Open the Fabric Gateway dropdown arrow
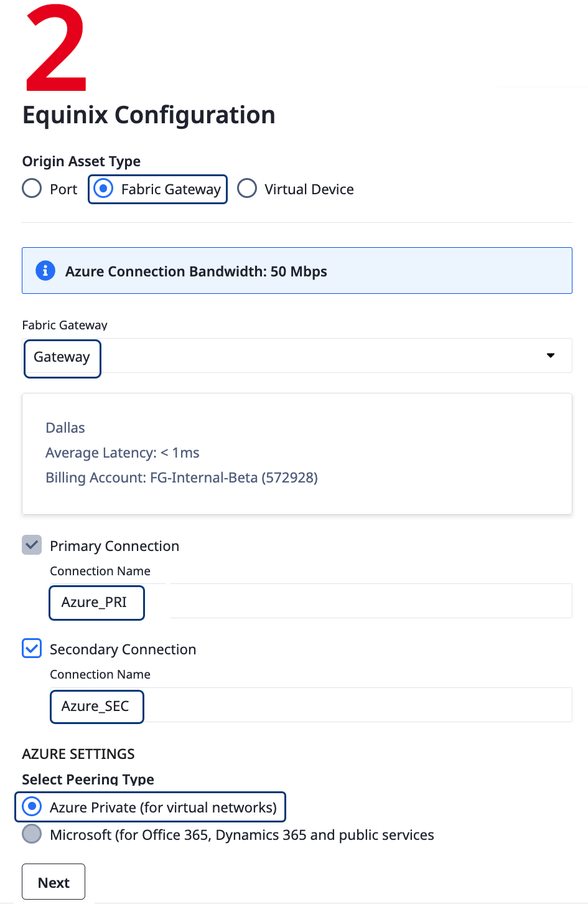The width and height of the screenshot is (588, 904). coord(551,355)
